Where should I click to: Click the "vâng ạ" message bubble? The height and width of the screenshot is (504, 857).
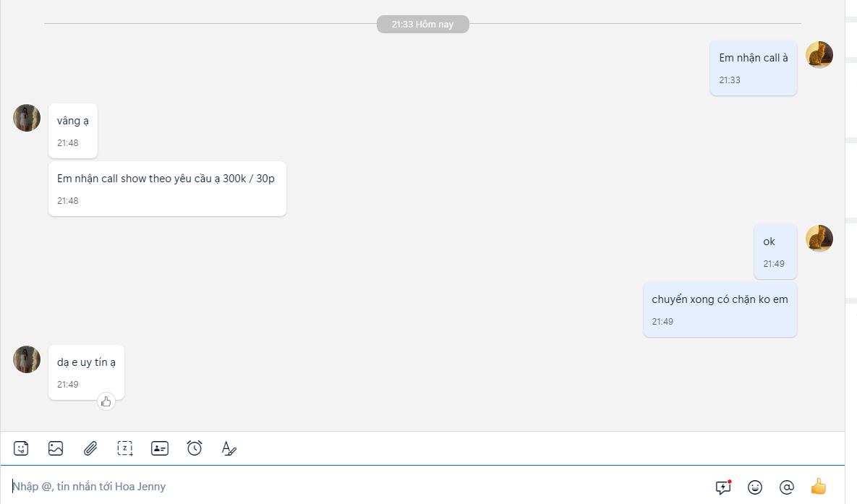tap(73, 130)
